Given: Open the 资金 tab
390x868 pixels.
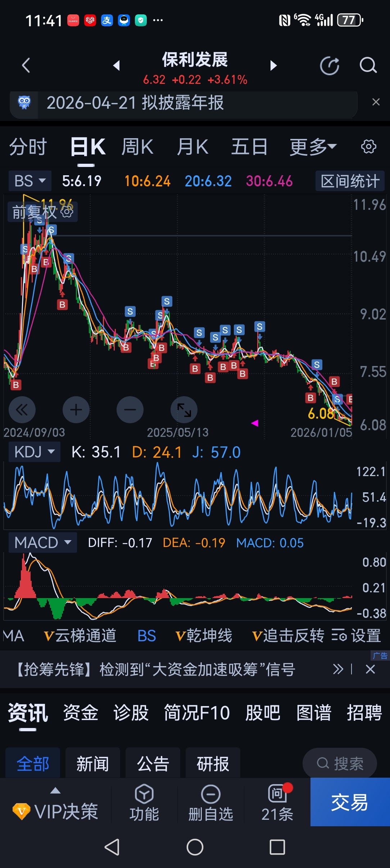Looking at the screenshot, I should [81, 713].
